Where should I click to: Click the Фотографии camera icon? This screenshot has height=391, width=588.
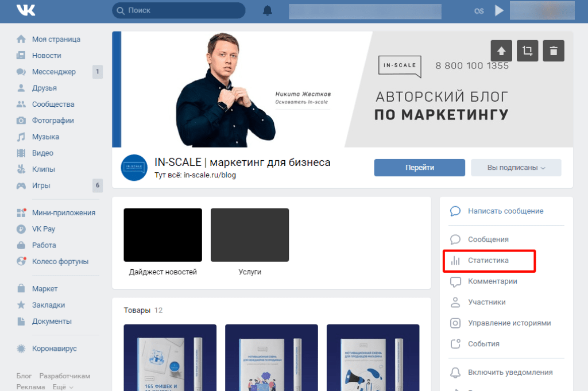pos(21,121)
